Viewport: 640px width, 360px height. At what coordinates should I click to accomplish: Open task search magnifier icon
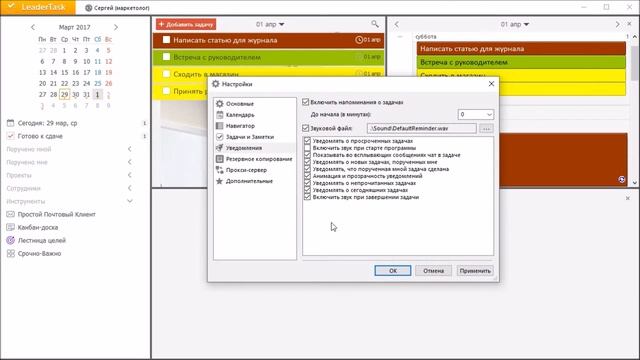click(x=375, y=24)
